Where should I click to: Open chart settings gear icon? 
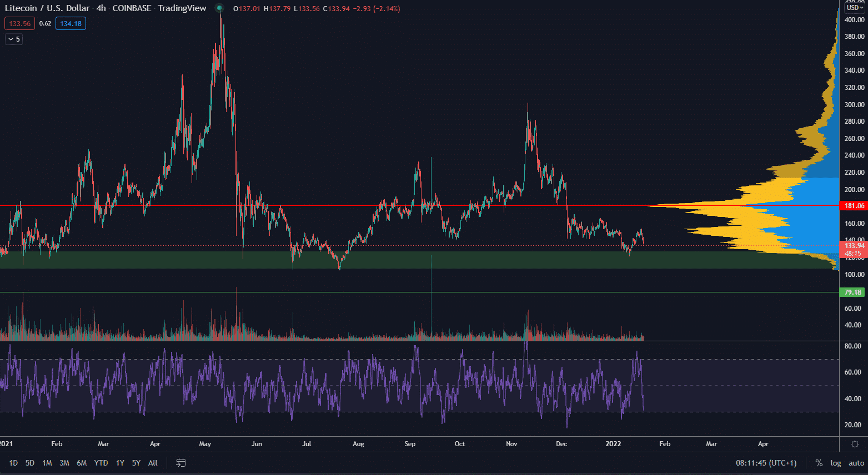[x=855, y=444]
